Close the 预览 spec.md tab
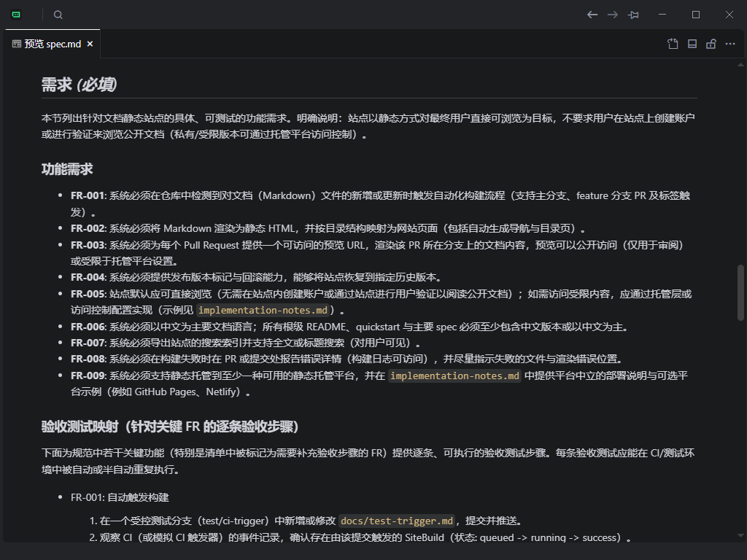 (x=90, y=44)
